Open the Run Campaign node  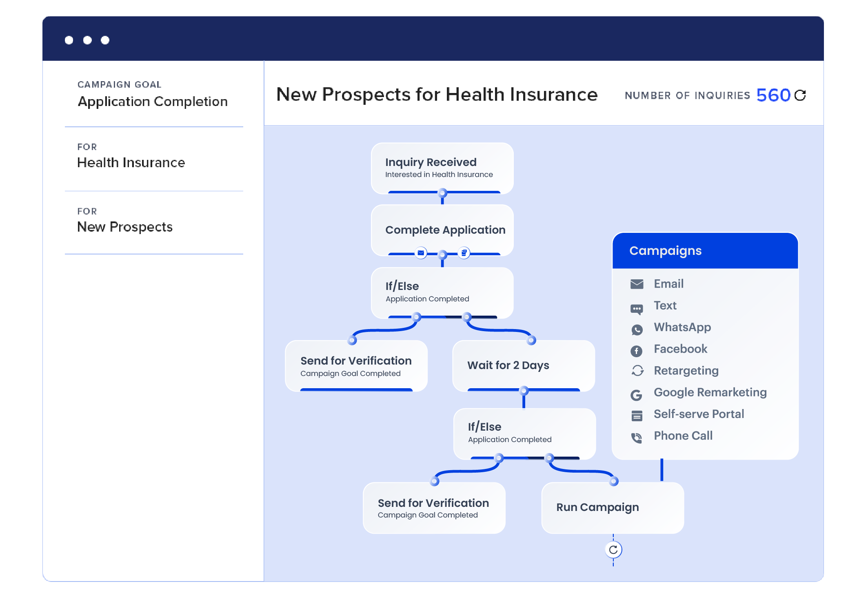point(613,508)
